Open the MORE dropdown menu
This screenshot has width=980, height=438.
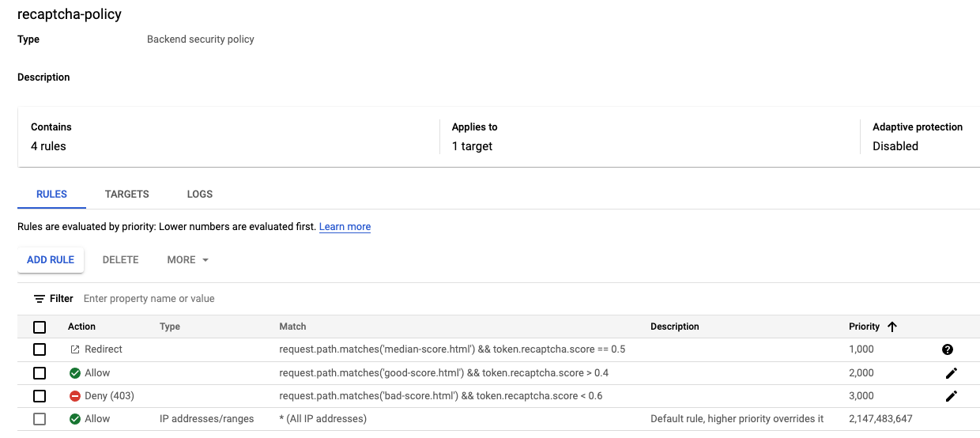tap(188, 260)
